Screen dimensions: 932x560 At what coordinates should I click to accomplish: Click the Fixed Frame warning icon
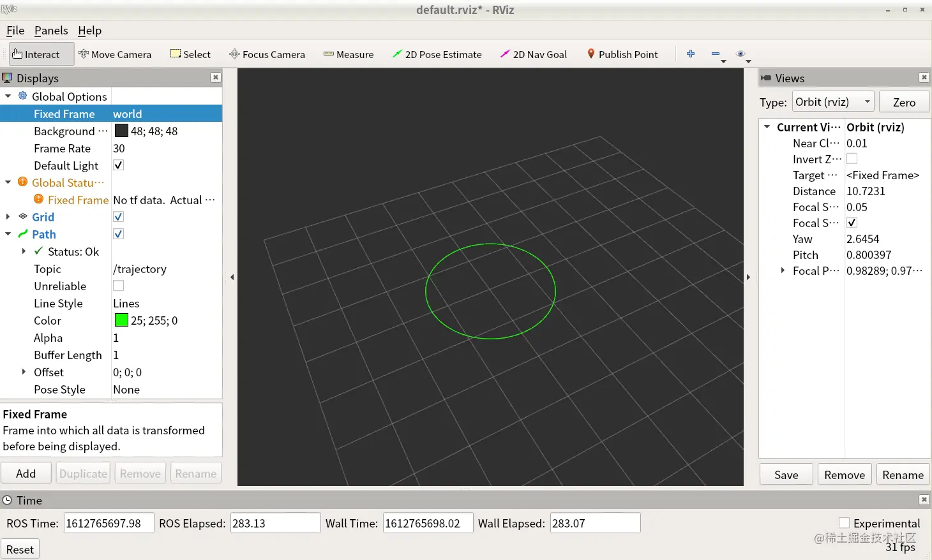point(39,199)
